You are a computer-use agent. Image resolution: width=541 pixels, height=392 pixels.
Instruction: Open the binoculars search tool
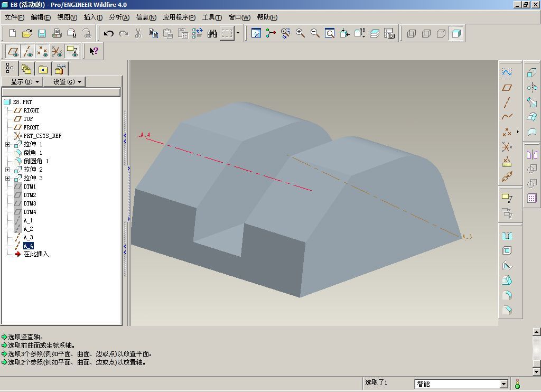pyautogui.click(x=212, y=33)
